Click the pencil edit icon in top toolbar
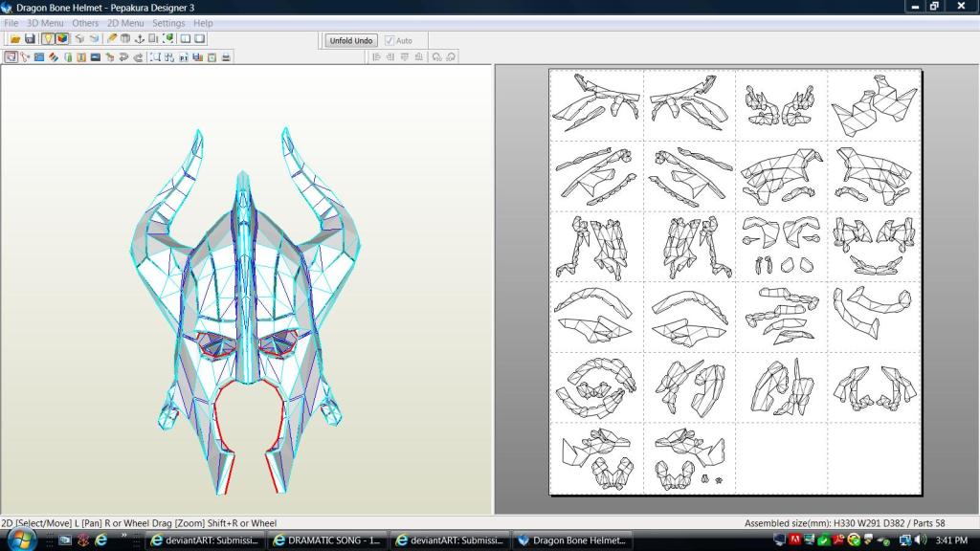 (x=111, y=38)
